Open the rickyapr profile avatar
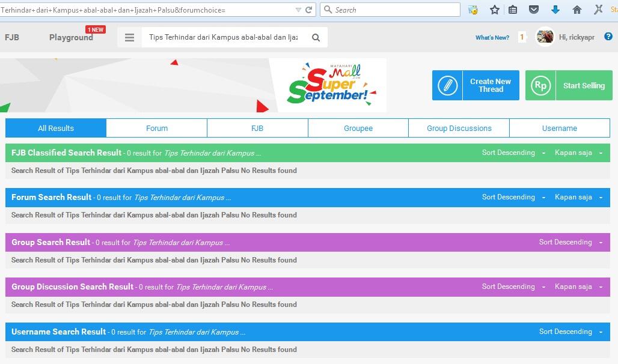Image resolution: width=618 pixels, height=364 pixels. (545, 37)
